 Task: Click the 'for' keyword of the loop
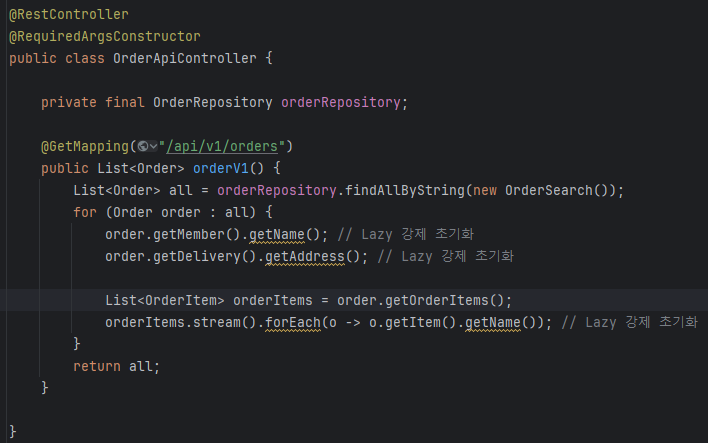click(85, 212)
